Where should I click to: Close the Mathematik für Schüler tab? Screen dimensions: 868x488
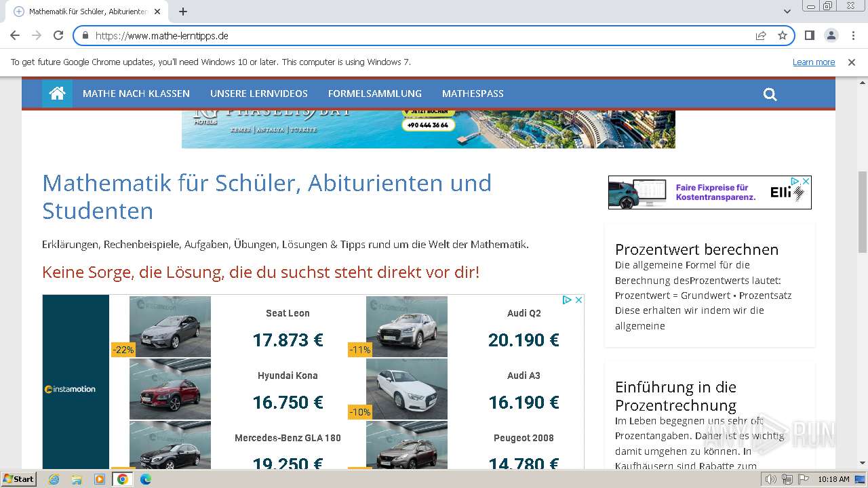(157, 12)
